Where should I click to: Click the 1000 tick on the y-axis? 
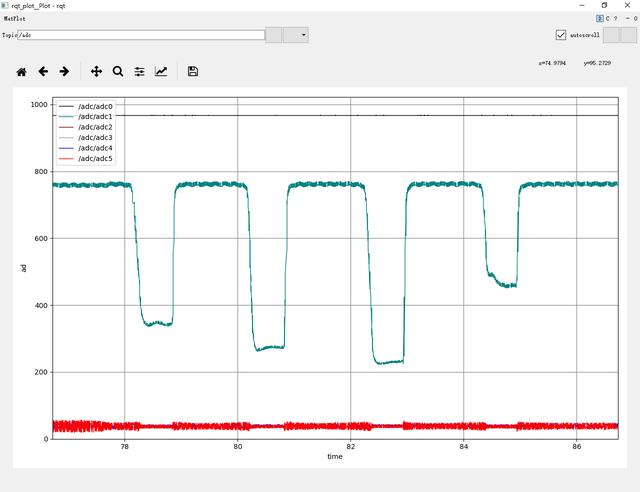pos(39,105)
